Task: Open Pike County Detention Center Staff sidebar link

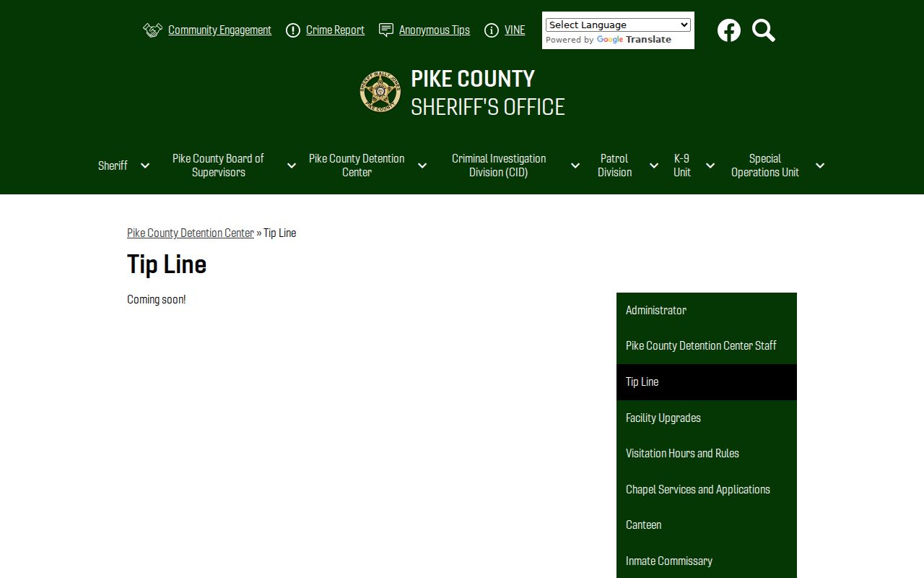Action: pos(707,346)
